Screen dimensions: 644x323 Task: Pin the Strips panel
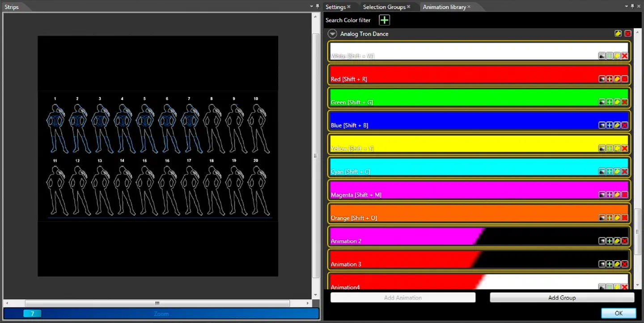tap(318, 6)
